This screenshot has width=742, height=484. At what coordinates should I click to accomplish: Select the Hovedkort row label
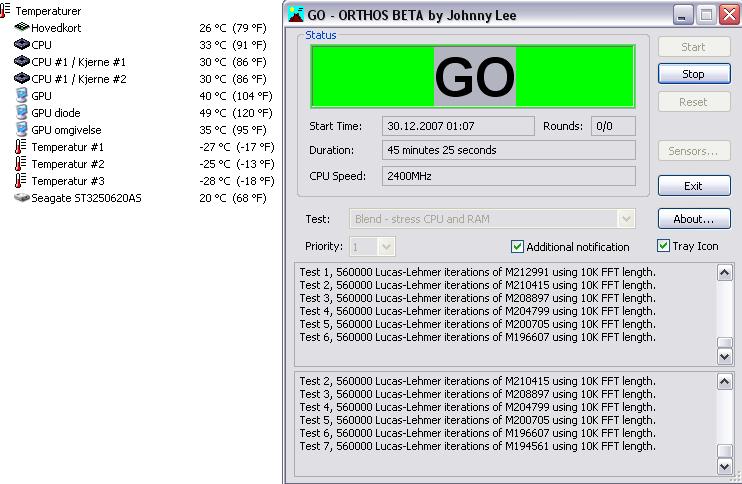[56, 28]
